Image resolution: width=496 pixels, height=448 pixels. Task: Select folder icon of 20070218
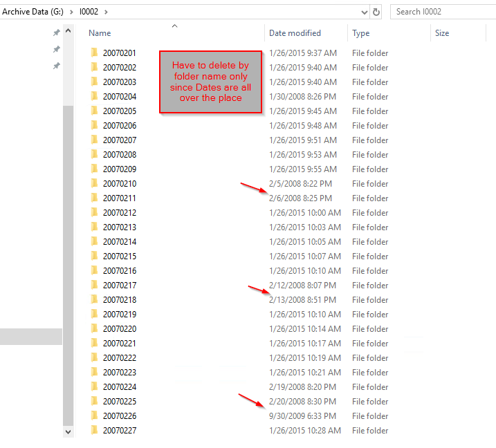(x=94, y=299)
